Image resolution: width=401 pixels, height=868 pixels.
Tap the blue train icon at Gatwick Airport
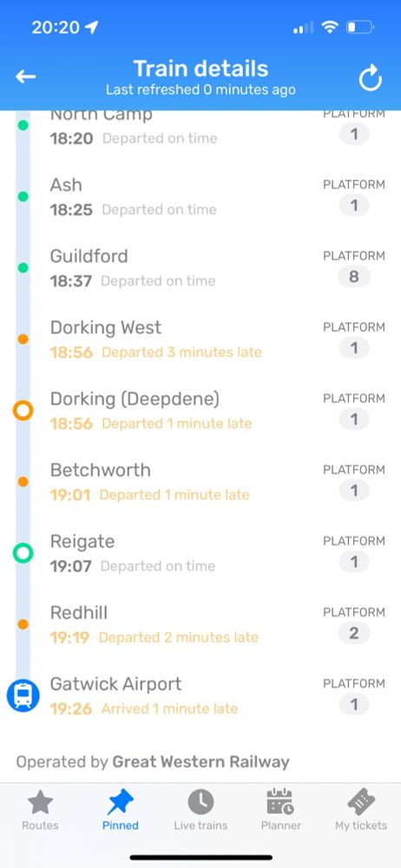click(23, 694)
